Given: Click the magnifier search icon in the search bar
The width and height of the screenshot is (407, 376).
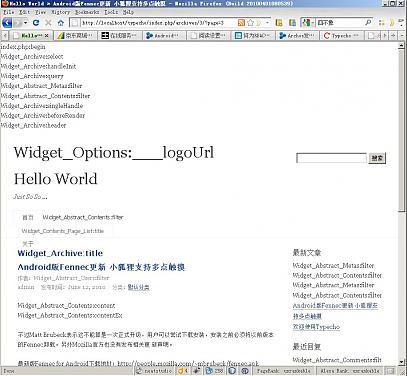Looking at the screenshot, I should pos(368,23).
